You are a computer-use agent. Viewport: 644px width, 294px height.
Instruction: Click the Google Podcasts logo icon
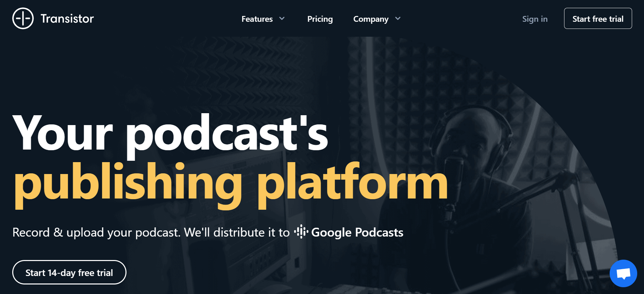(x=301, y=232)
